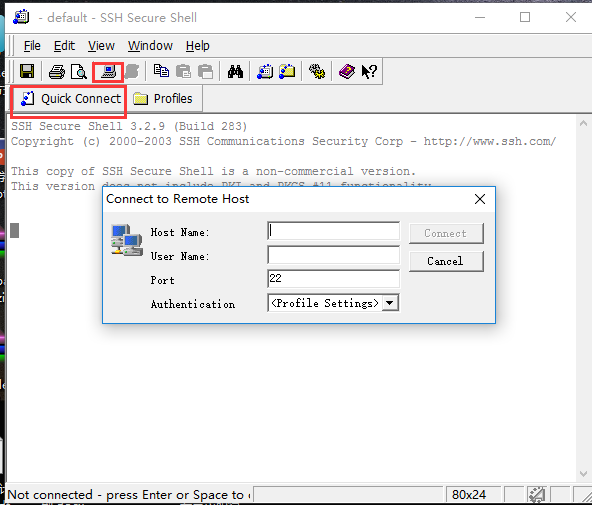Click the Connect computer toolbar icon
The width and height of the screenshot is (592, 505).
[x=108, y=71]
